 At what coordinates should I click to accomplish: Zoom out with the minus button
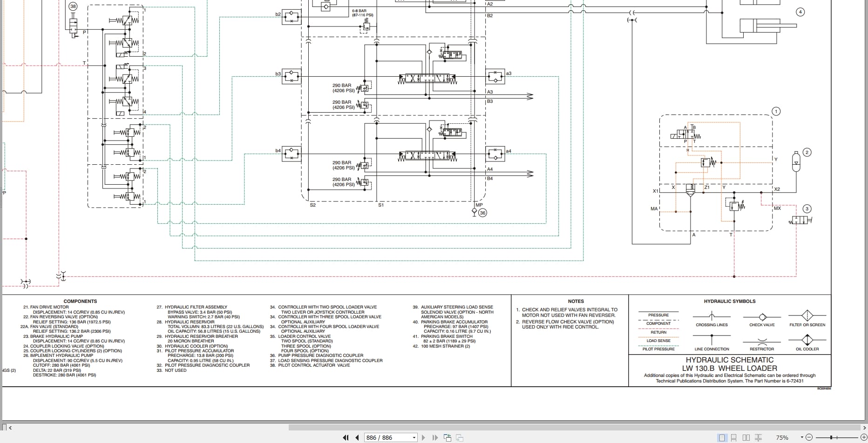(809, 437)
